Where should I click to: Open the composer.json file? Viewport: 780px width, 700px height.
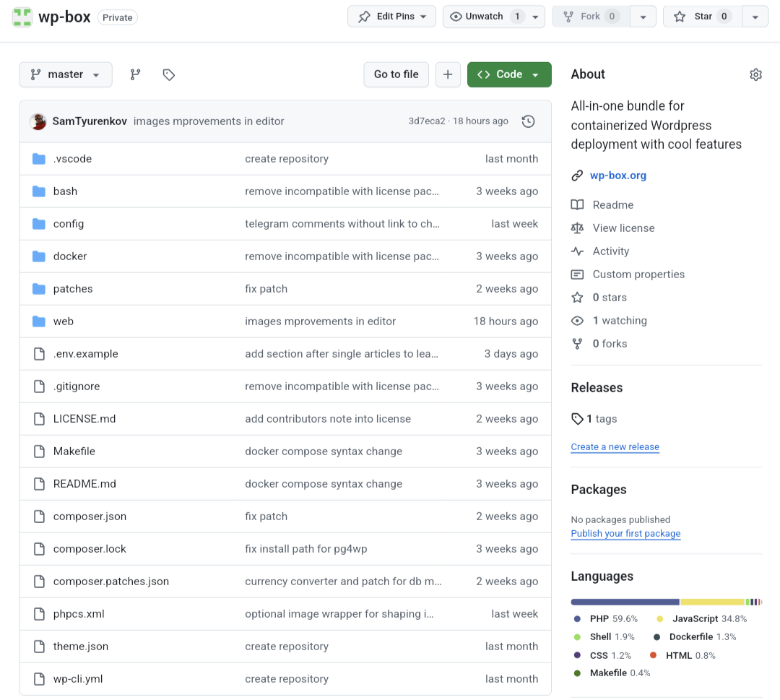coord(90,517)
